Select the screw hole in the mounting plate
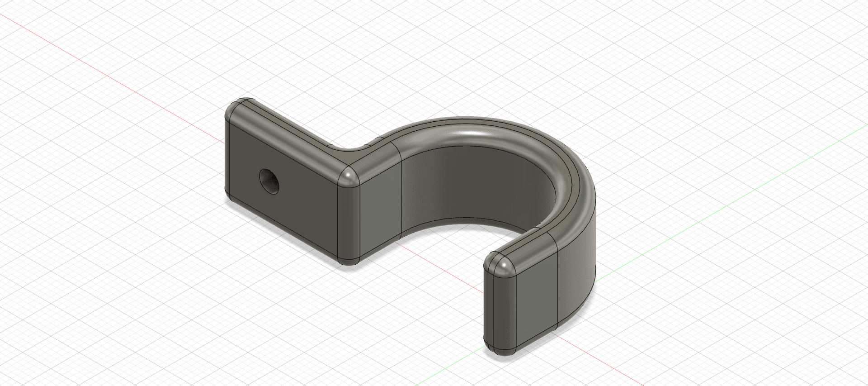This screenshot has width=868, height=386. [x=269, y=181]
